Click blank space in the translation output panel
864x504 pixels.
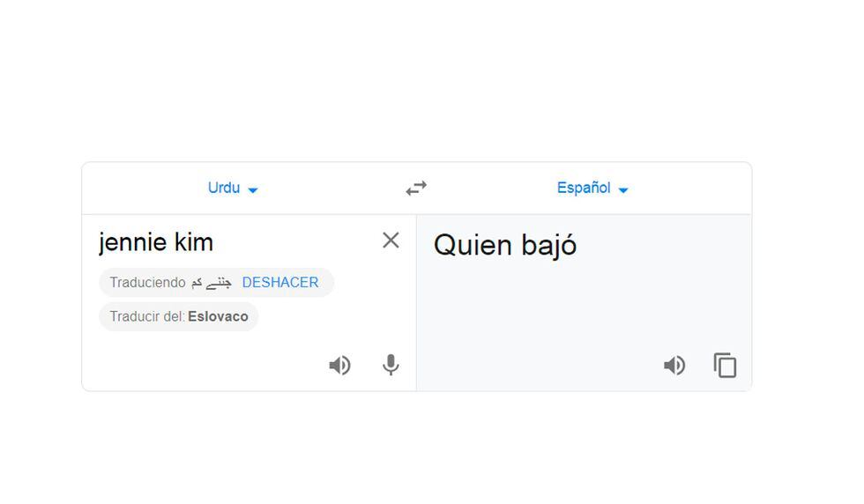click(582, 308)
